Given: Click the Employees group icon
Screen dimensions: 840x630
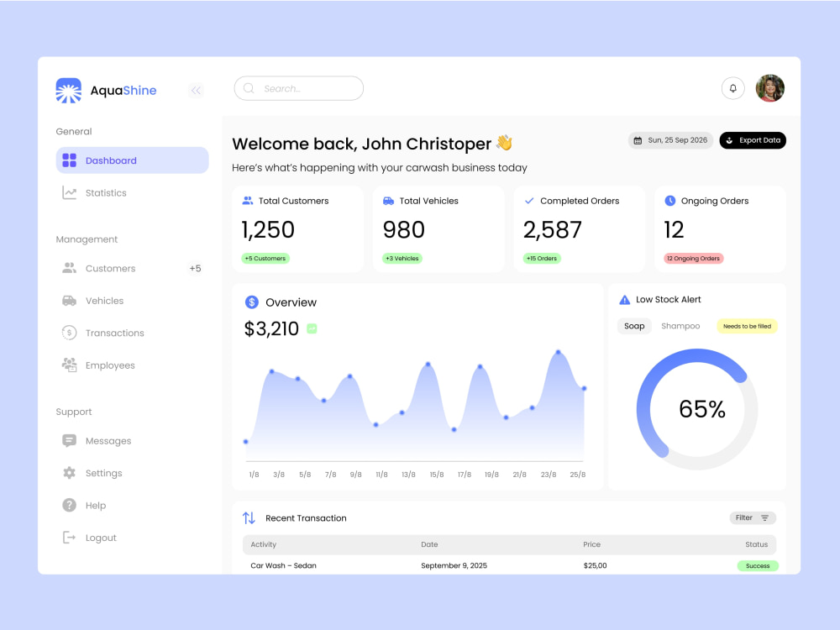Looking at the screenshot, I should (x=69, y=365).
